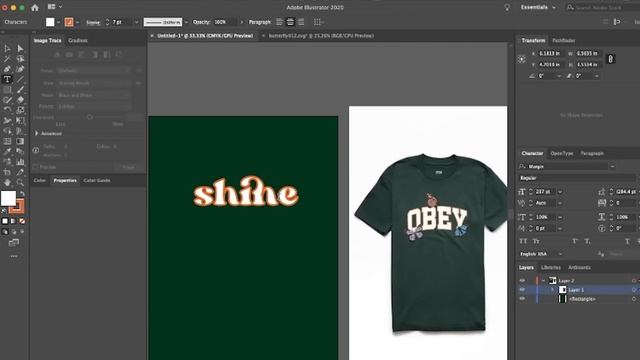This screenshot has width=640, height=360.
Task: Select the Gradient tool
Action: tap(20, 141)
